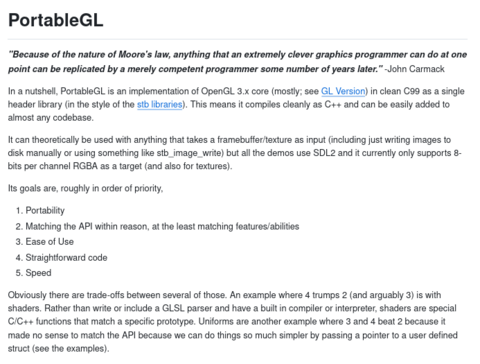Viewport: 480px width, 364px height.
Task: Click the 'Its goals are, roughly' sentence
Action: (x=86, y=188)
